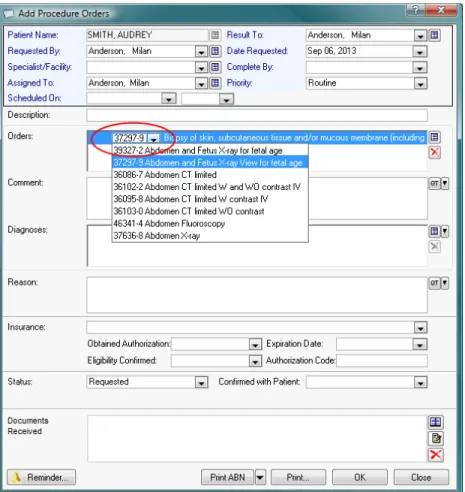
Task: Expand the Result To dropdown
Action: coord(420,36)
